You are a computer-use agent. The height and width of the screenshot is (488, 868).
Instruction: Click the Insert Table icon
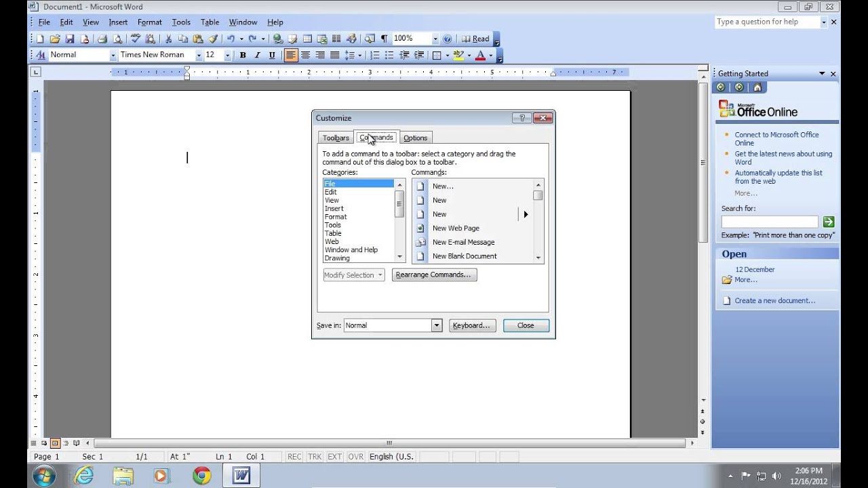[x=307, y=39]
